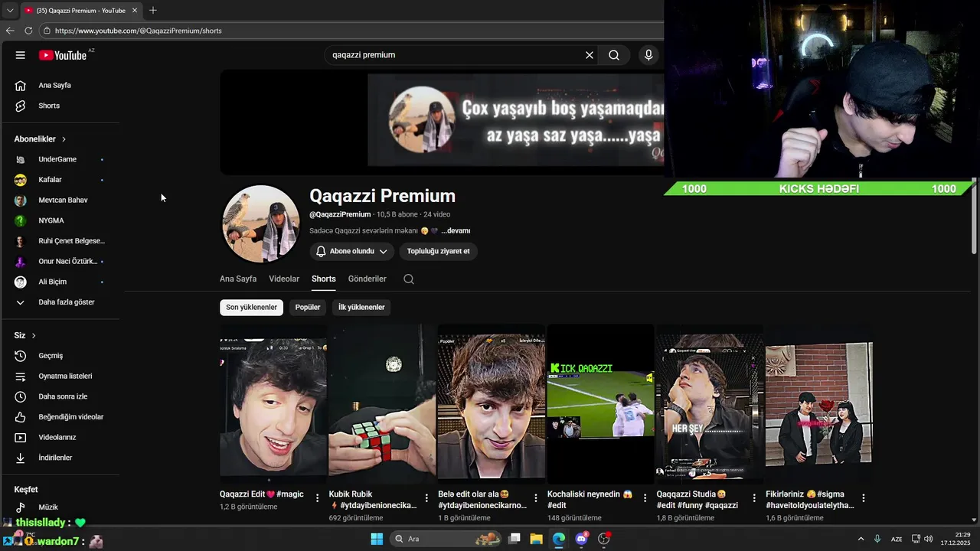Open more options for Qaqazzi Edit short
The width and height of the screenshot is (980, 551).
[x=318, y=498]
